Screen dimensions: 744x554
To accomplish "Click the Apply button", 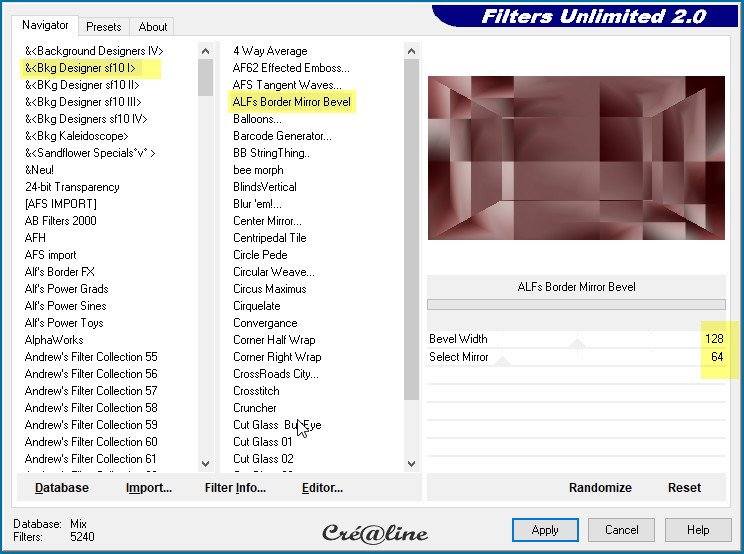I will (x=544, y=530).
